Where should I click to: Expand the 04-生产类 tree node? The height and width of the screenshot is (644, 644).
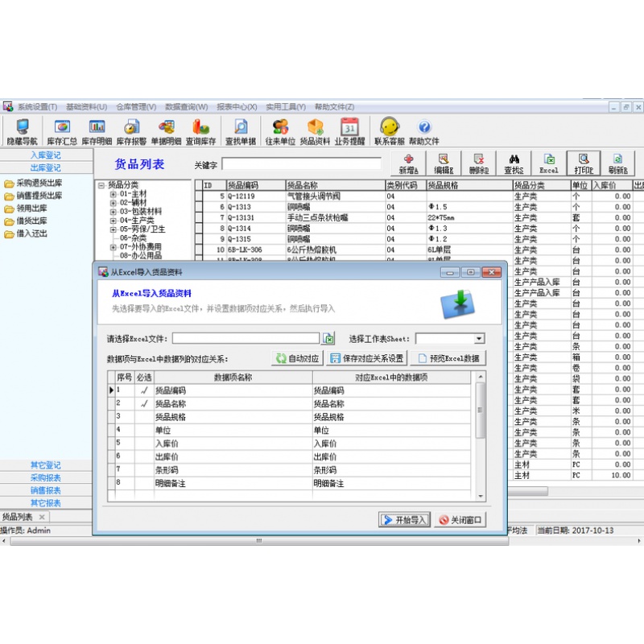[113, 221]
